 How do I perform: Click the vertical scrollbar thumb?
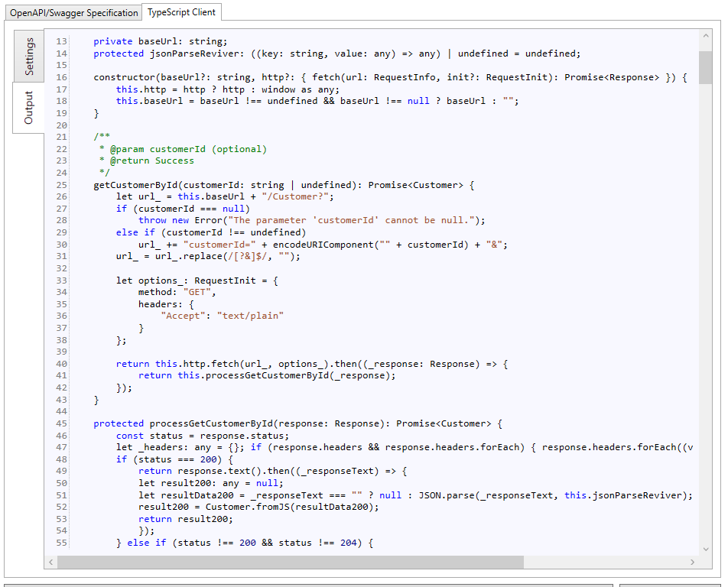coord(705,67)
